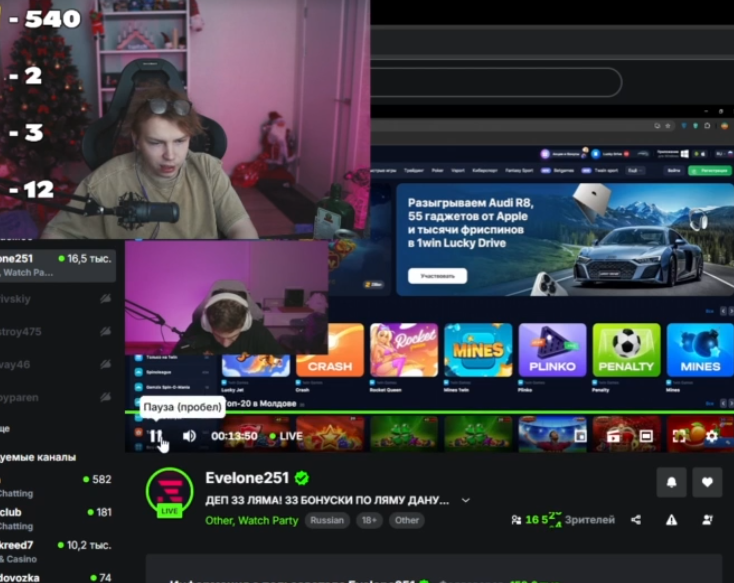Image resolution: width=734 pixels, height=583 pixels.
Task: Open the RU language selector
Action: coord(723,154)
